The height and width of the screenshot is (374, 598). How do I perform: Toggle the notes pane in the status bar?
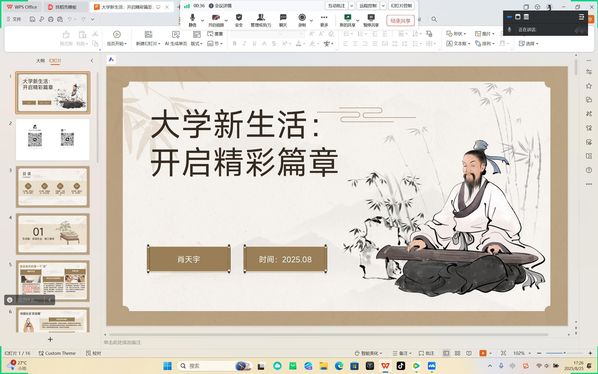point(402,353)
